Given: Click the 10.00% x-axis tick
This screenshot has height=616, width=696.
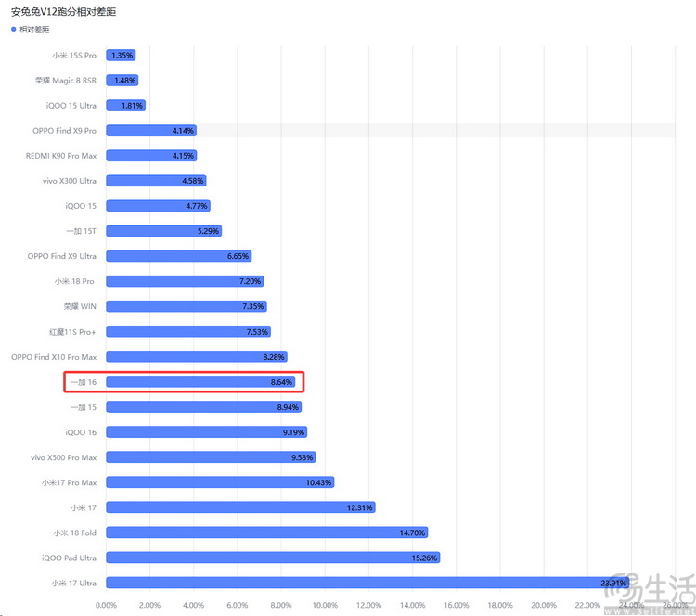Looking at the screenshot, I should point(325,606).
